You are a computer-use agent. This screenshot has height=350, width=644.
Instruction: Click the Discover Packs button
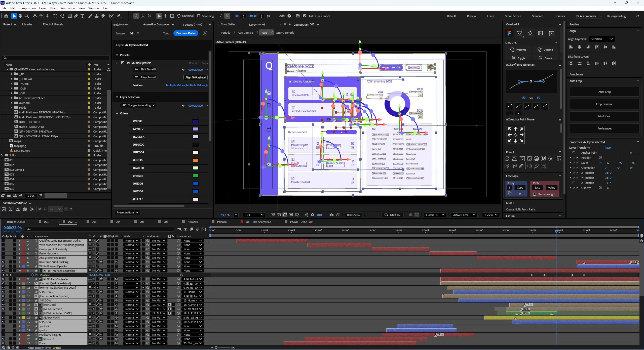coord(186,33)
